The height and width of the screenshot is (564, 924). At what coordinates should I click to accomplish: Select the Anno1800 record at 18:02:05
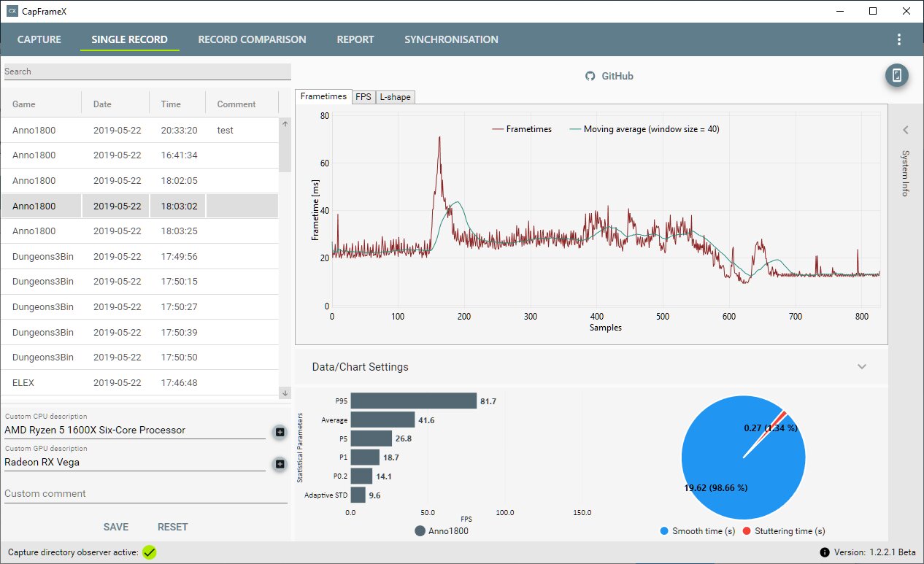pyautogui.click(x=139, y=180)
